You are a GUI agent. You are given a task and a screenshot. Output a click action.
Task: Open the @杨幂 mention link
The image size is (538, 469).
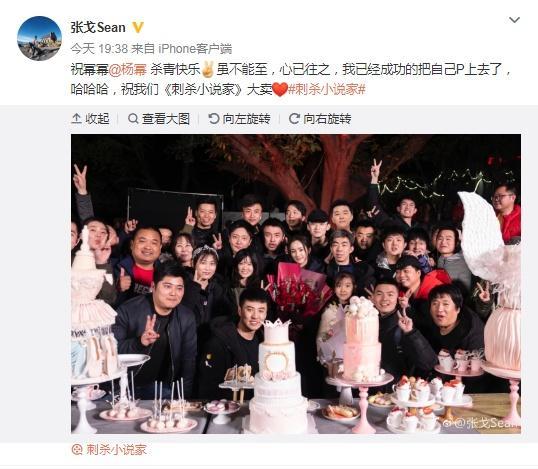pos(128,70)
